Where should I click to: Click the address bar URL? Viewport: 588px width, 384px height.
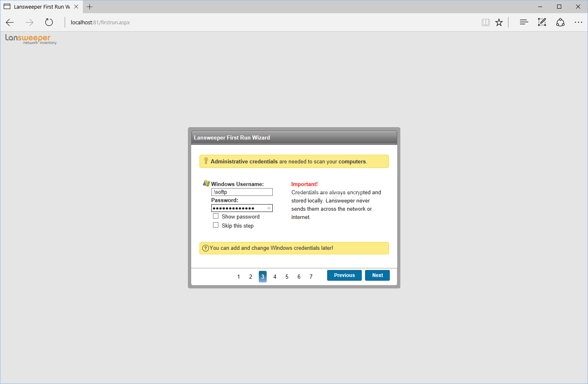pos(100,23)
